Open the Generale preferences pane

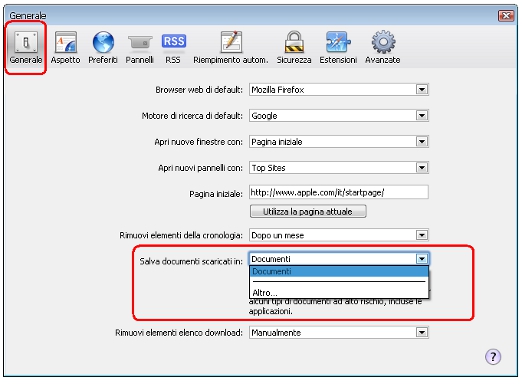click(x=26, y=47)
